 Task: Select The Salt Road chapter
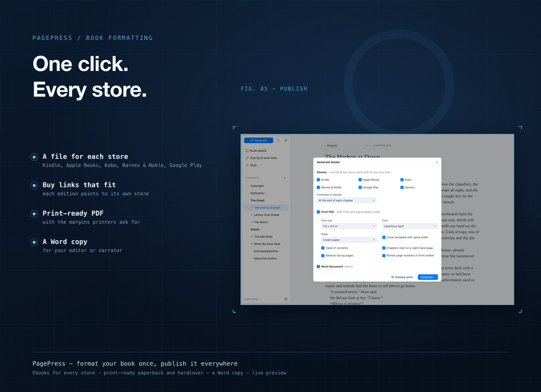266,237
